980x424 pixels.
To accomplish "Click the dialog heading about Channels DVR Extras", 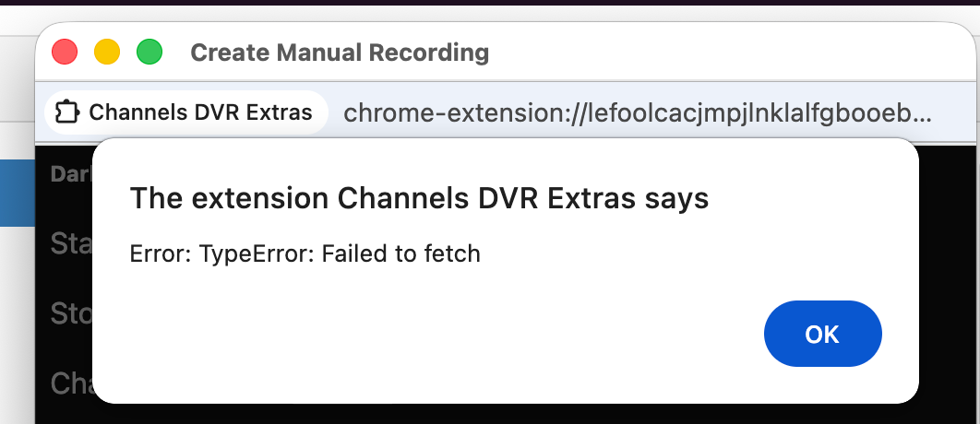I will [419, 198].
